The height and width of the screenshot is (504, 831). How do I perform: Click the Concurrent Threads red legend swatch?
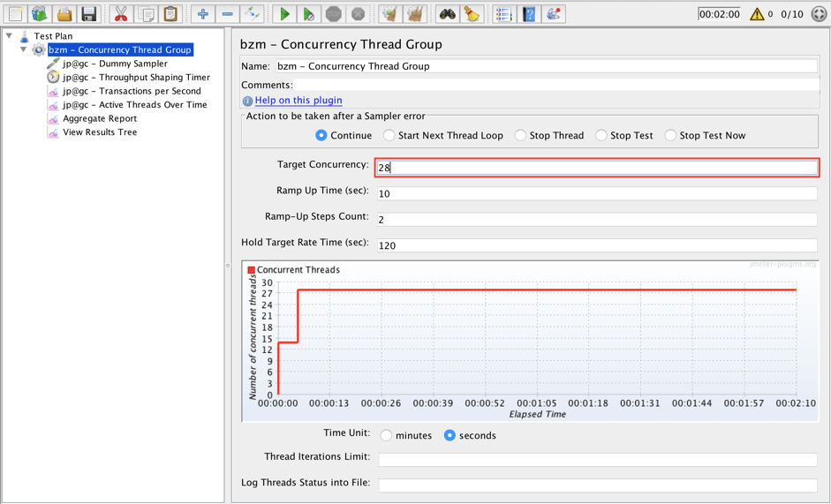point(251,270)
